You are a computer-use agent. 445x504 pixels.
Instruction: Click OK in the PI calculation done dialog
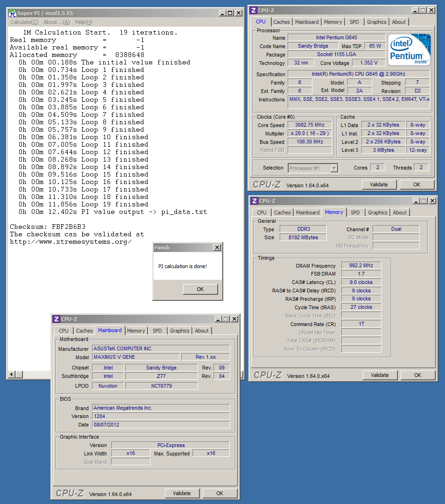[200, 289]
